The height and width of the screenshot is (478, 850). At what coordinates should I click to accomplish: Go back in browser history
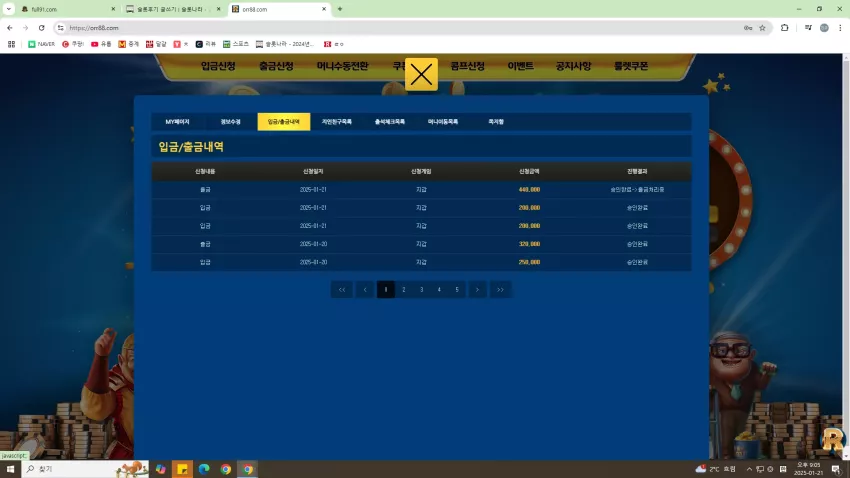[10, 28]
